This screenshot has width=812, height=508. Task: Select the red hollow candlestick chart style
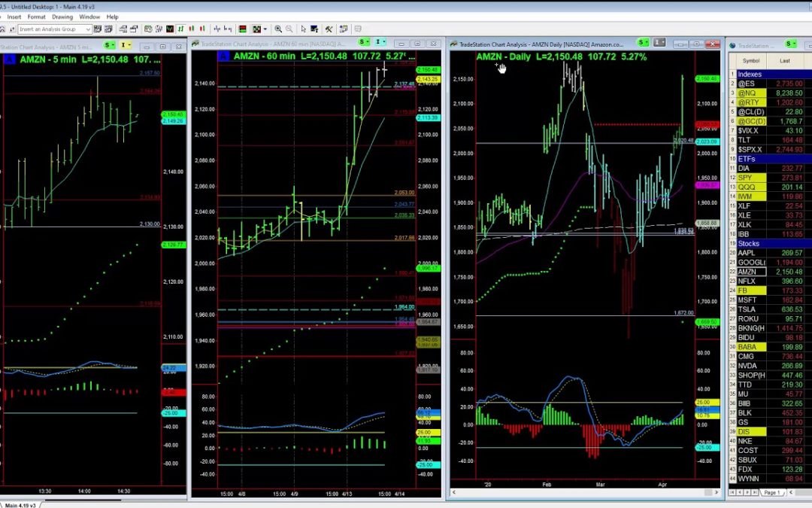(x=202, y=29)
